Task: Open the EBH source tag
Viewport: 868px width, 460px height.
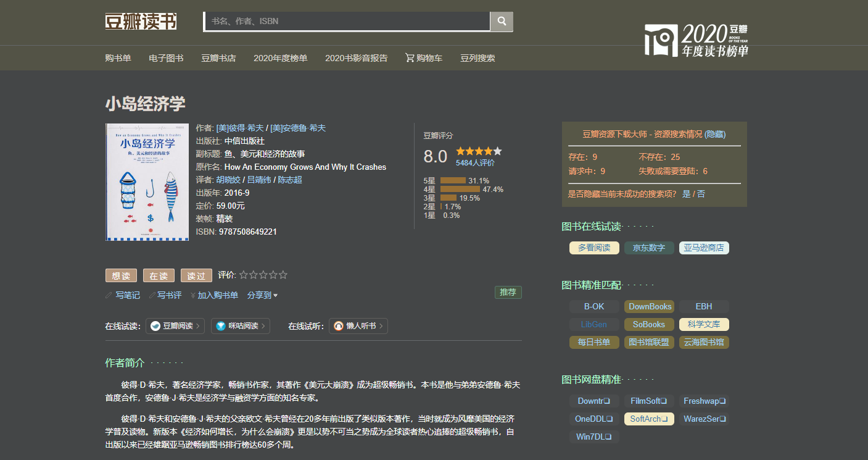Action: tap(704, 306)
